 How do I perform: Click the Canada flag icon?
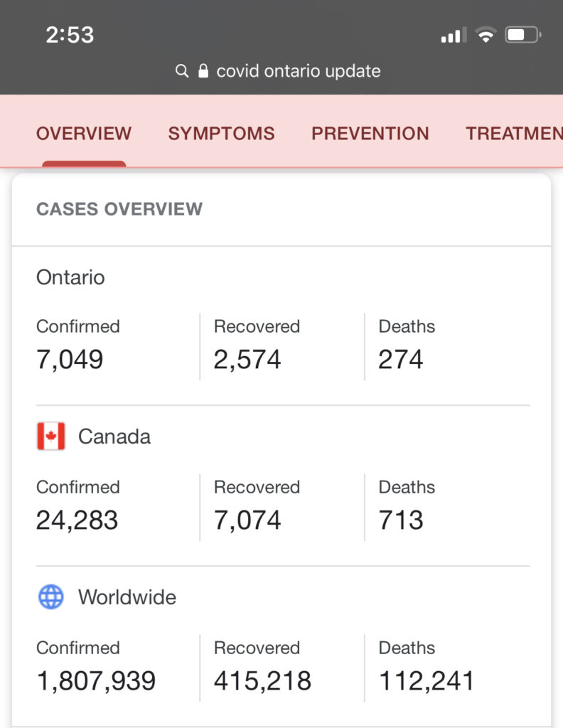point(50,436)
